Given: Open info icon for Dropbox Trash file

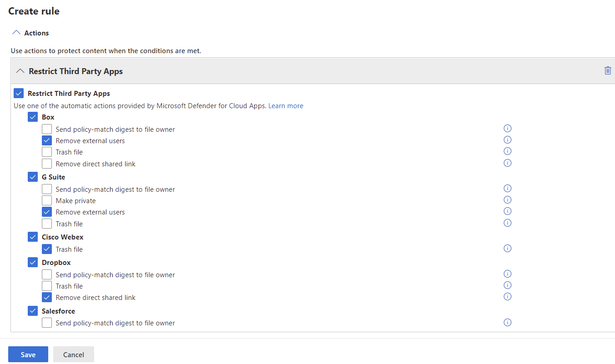Looking at the screenshot, I should tap(508, 285).
